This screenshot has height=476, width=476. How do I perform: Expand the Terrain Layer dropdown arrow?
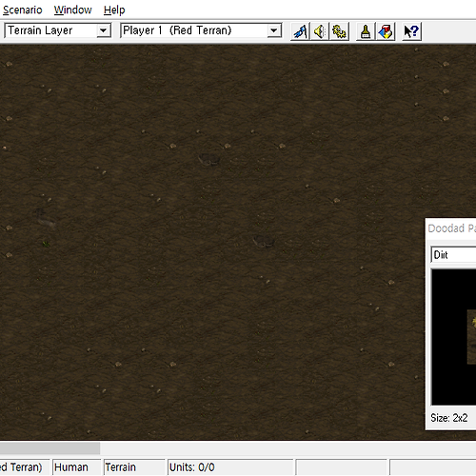point(103,30)
